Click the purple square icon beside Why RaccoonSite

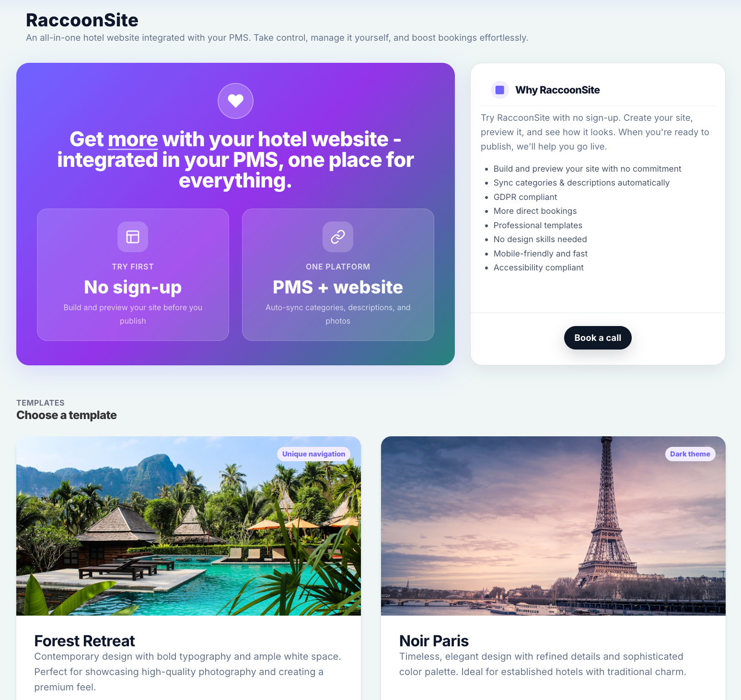point(499,90)
